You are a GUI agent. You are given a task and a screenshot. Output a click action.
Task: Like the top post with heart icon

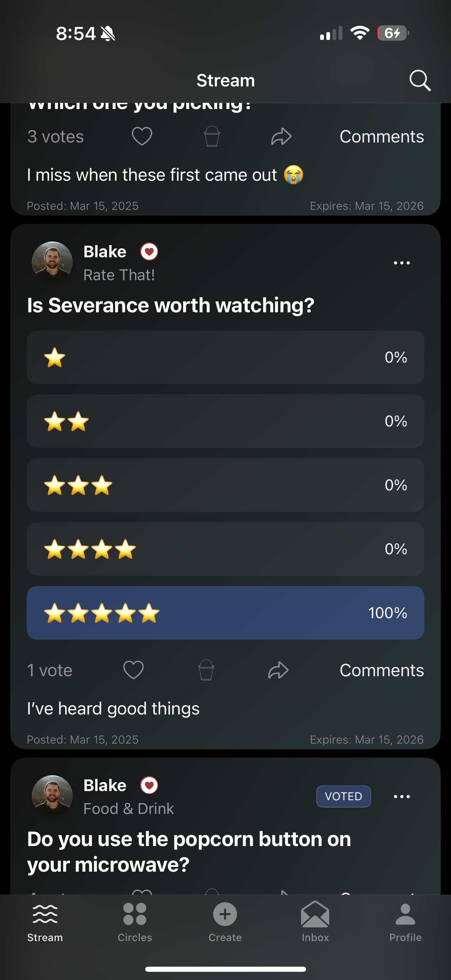(142, 136)
